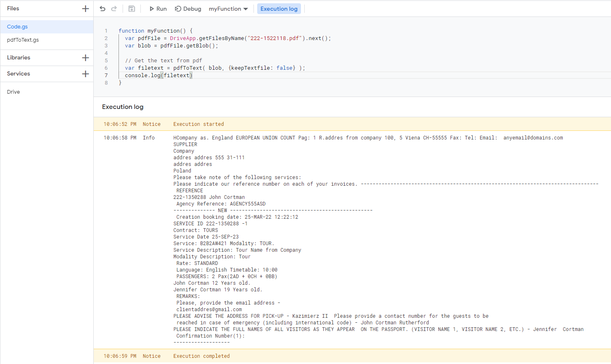The width and height of the screenshot is (611, 364).
Task: Click the 'Confirmation Number(1):' log line
Action: click(211, 336)
